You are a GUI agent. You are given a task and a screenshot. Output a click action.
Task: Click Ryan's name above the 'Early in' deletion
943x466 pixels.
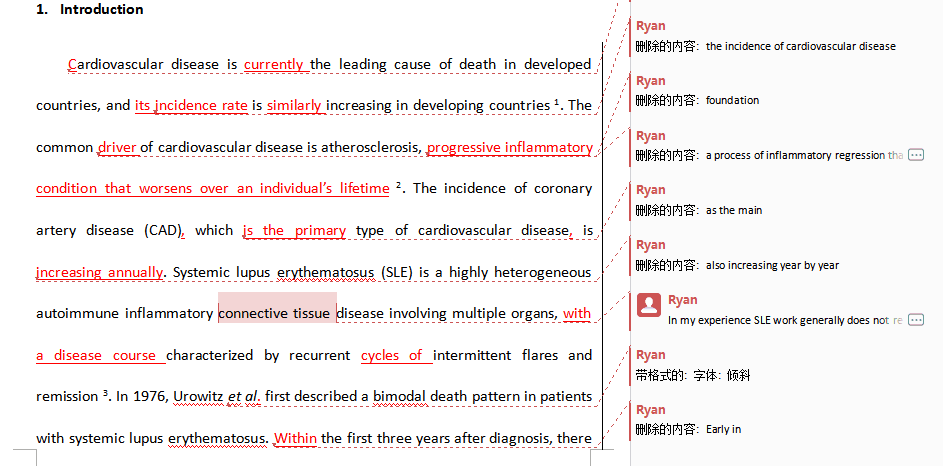(x=651, y=409)
